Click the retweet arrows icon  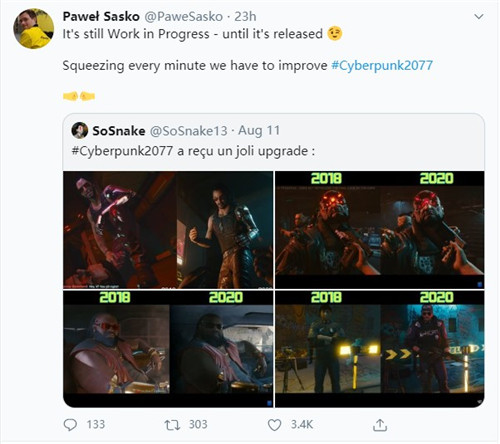coord(172,425)
